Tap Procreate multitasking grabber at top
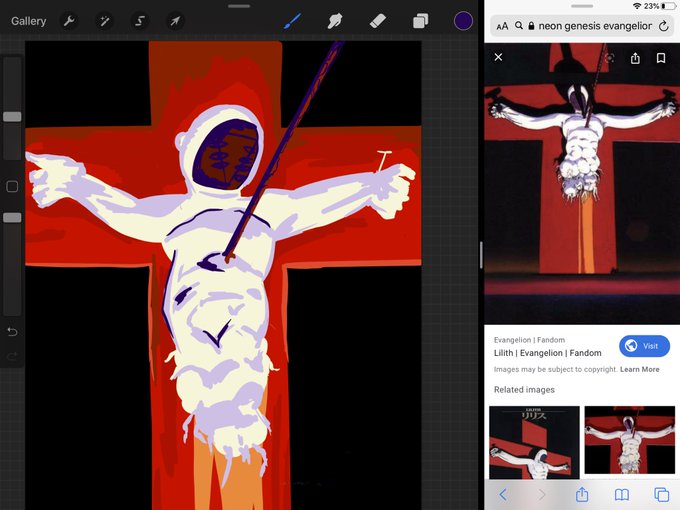The height and width of the screenshot is (510, 680). (x=239, y=6)
